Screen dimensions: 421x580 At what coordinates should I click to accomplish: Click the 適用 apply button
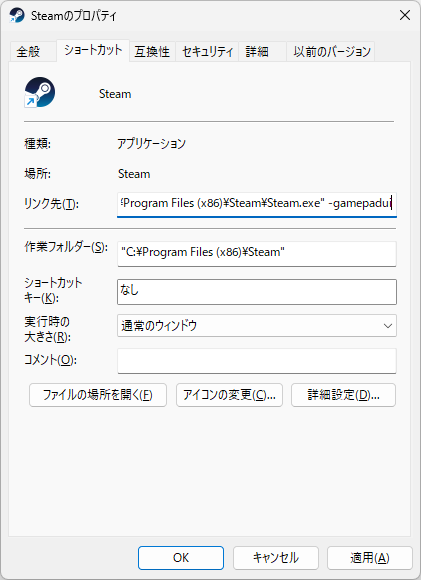coord(370,558)
